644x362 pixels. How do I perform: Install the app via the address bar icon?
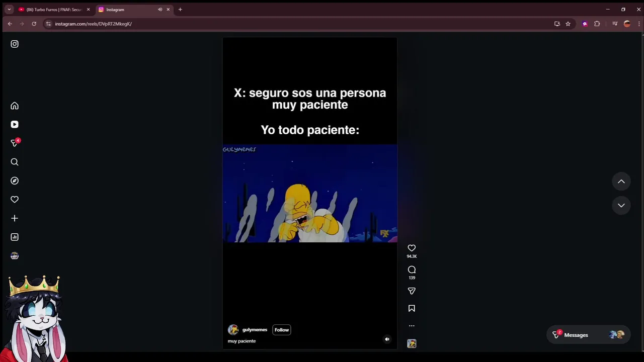click(x=557, y=24)
